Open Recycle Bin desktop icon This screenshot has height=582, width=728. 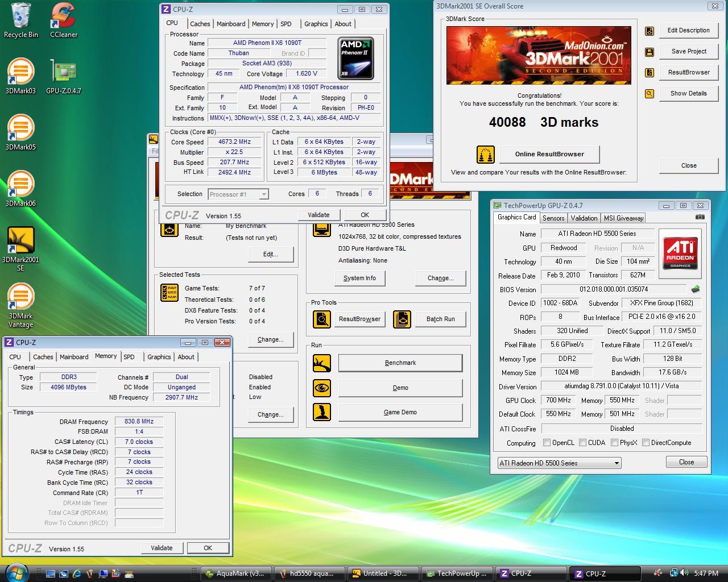21,20
